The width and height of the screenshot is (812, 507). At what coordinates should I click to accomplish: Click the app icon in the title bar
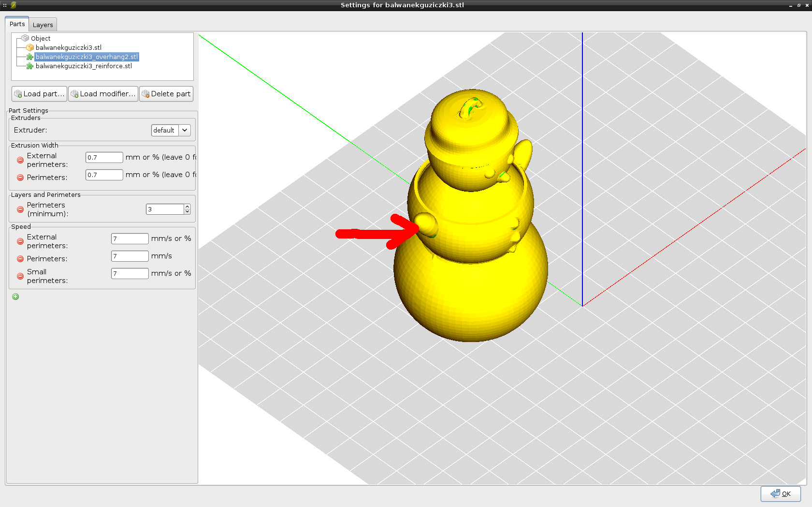(x=13, y=5)
